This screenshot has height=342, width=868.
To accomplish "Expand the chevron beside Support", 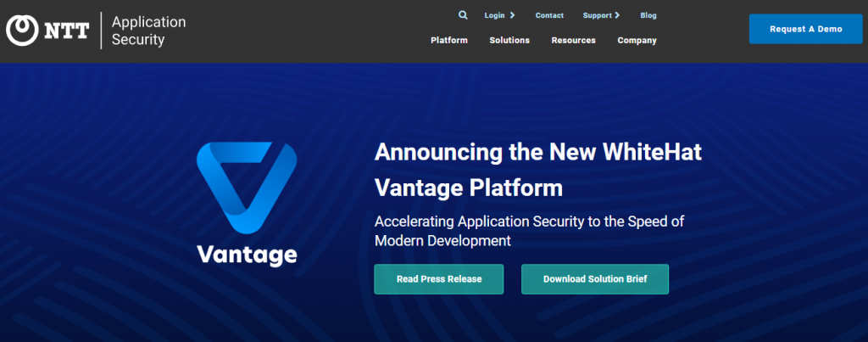I will pyautogui.click(x=617, y=15).
